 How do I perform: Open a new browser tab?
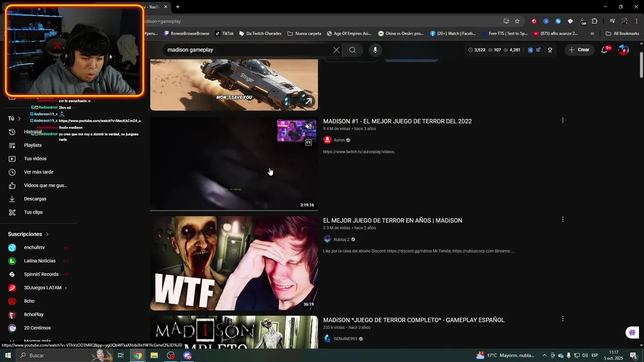(178, 7)
